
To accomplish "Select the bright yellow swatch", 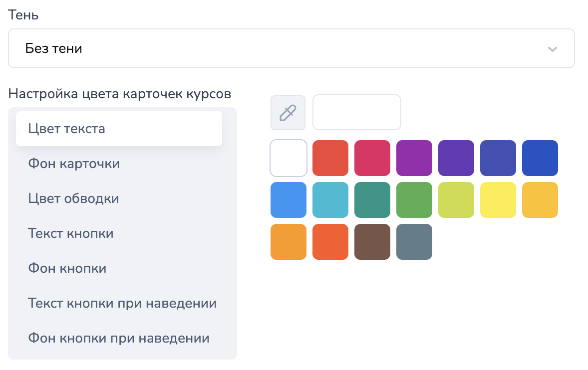I will [498, 200].
